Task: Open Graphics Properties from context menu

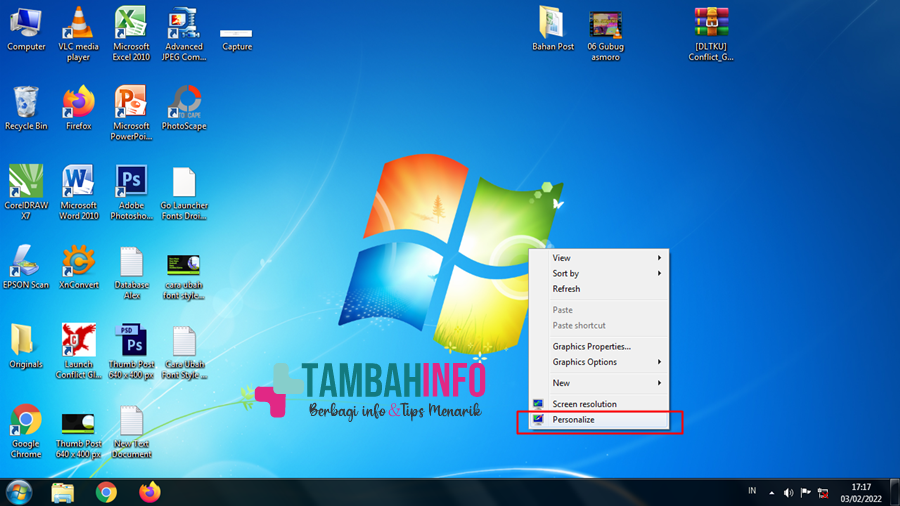Action: click(599, 347)
